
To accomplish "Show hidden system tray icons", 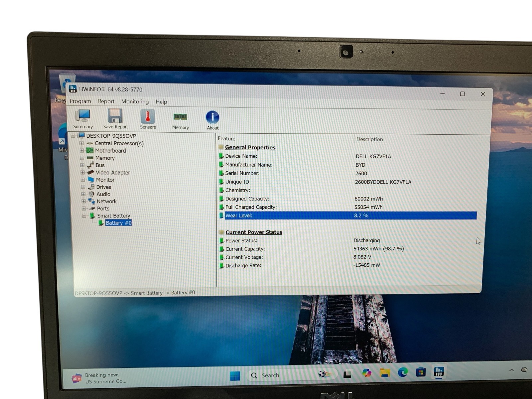I will pos(511,370).
